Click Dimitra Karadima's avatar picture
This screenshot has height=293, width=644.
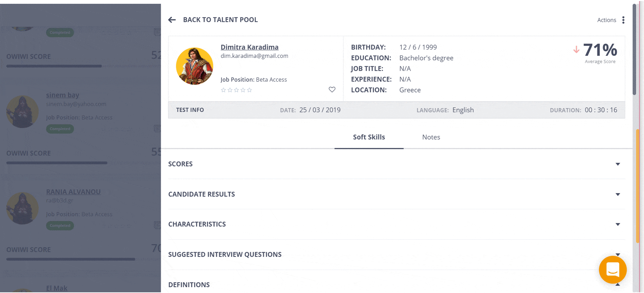pyautogui.click(x=194, y=66)
